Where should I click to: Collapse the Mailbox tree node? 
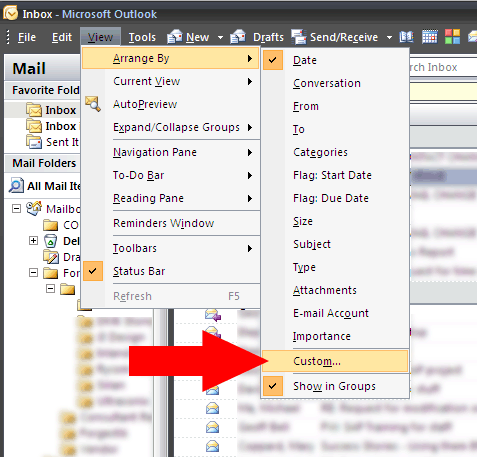[16, 209]
